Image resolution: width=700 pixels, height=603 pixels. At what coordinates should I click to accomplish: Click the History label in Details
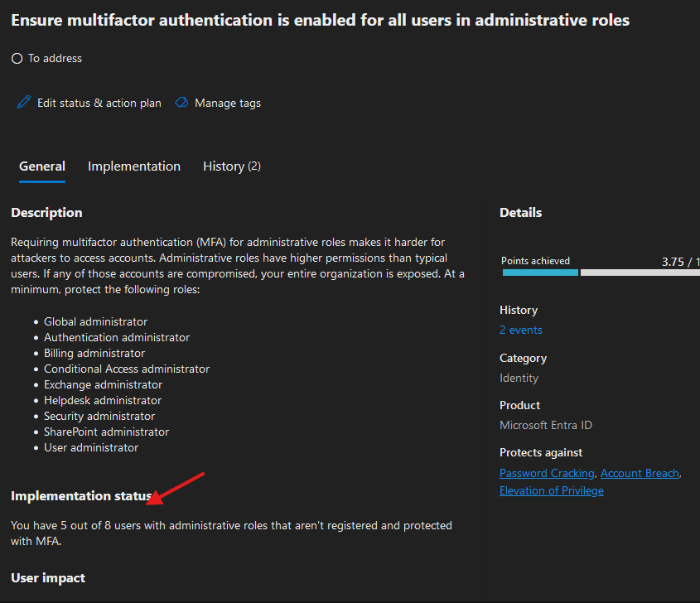[x=519, y=311]
